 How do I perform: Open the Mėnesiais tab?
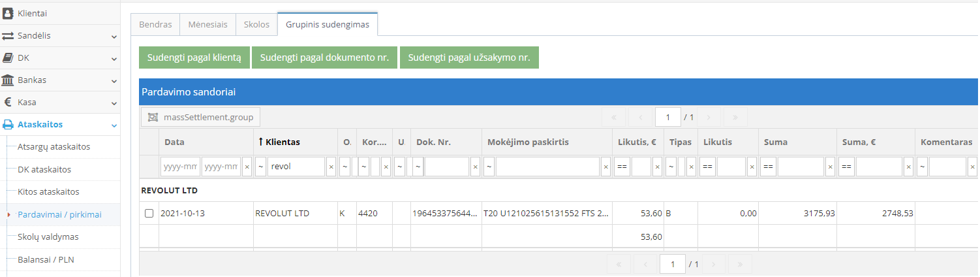tap(207, 24)
